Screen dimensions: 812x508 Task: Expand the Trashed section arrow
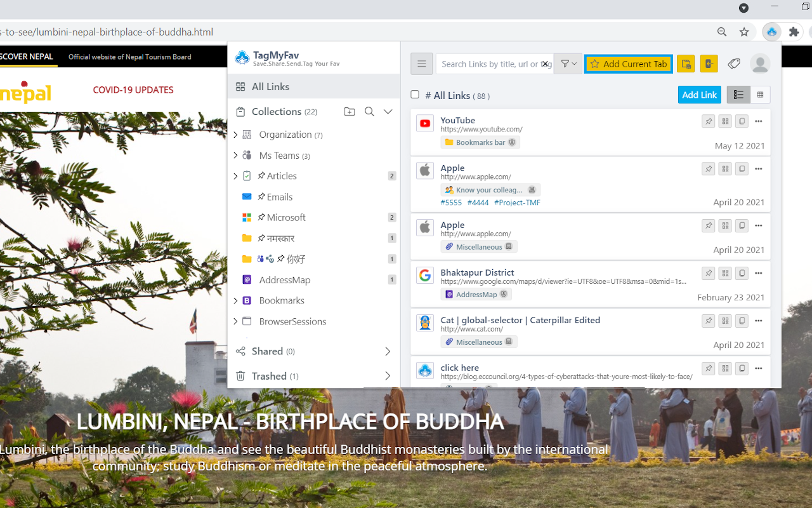pyautogui.click(x=388, y=376)
